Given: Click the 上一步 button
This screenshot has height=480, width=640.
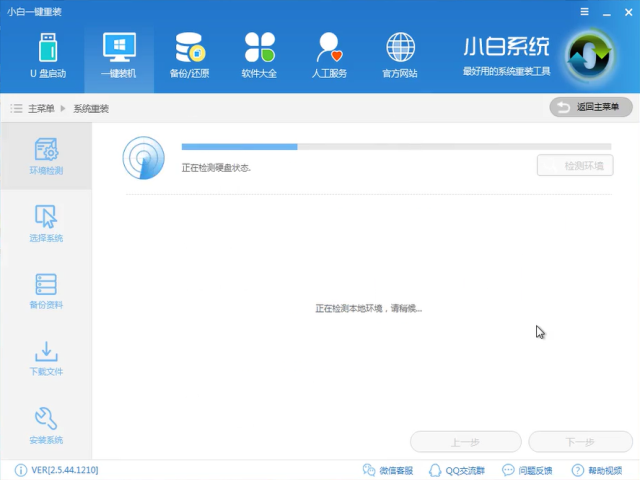Looking at the screenshot, I should [x=465, y=442].
